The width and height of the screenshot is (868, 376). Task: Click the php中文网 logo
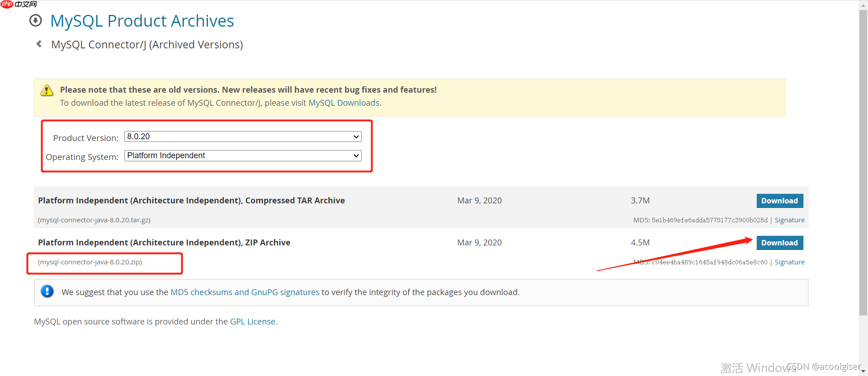(19, 4)
